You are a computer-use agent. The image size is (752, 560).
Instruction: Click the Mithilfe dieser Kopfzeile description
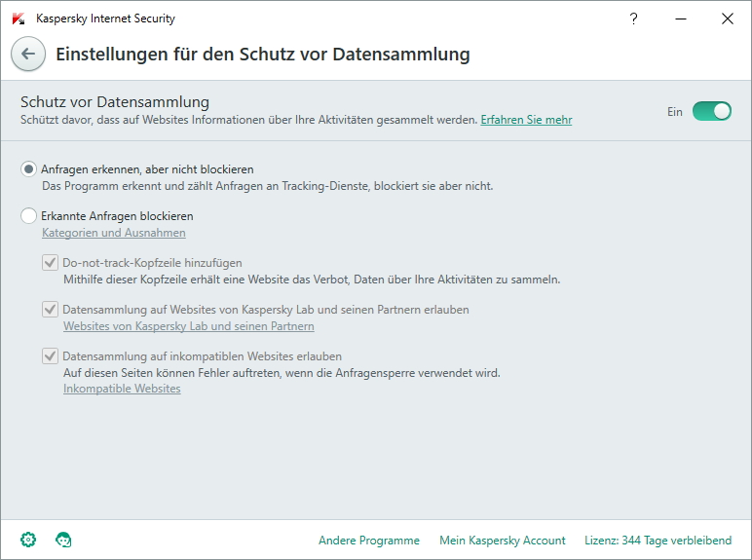point(312,280)
